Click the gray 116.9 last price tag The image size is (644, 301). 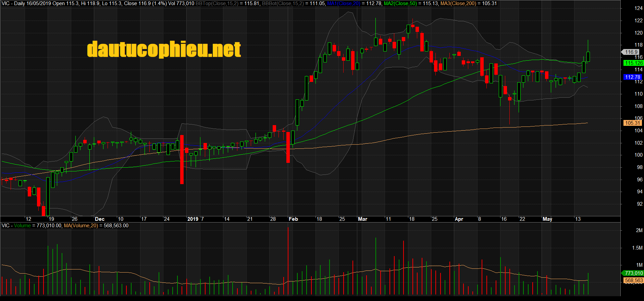[631, 52]
